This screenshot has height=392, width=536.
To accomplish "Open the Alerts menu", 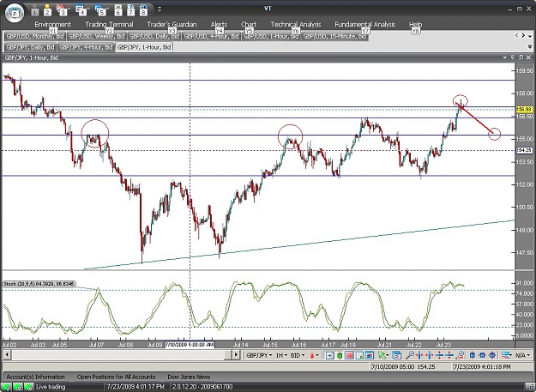I will click(x=219, y=24).
